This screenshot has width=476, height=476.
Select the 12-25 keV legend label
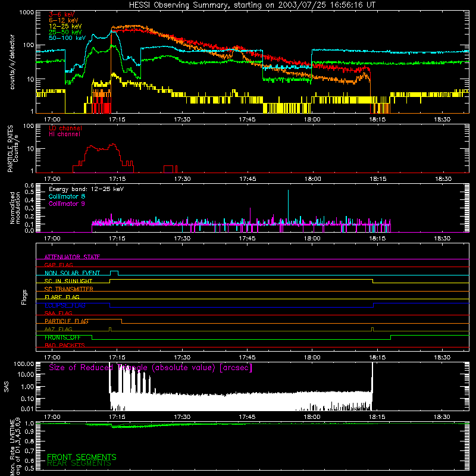point(65,26)
